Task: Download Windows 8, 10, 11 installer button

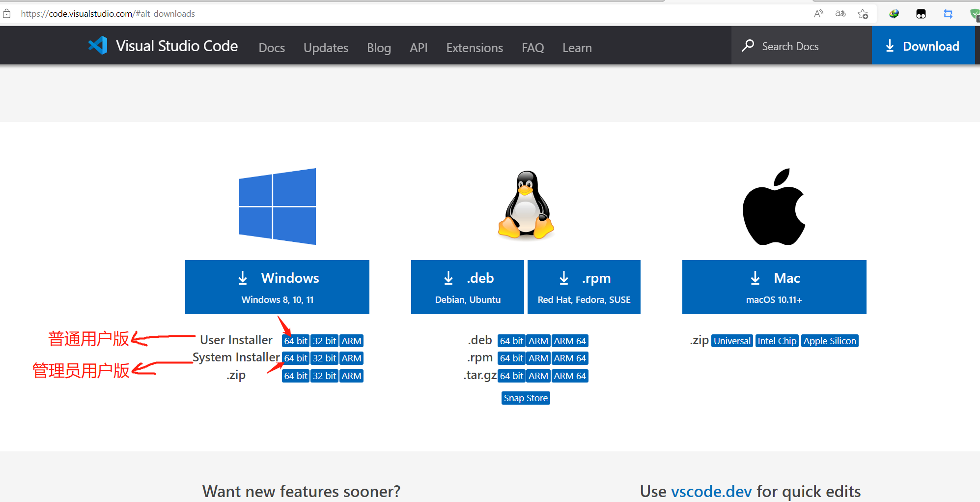Action: point(277,287)
